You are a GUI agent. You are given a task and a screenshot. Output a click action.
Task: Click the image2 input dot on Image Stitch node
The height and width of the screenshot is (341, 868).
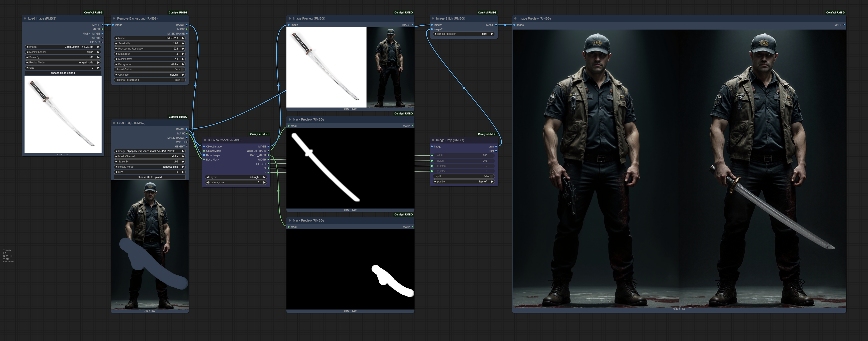click(x=432, y=29)
